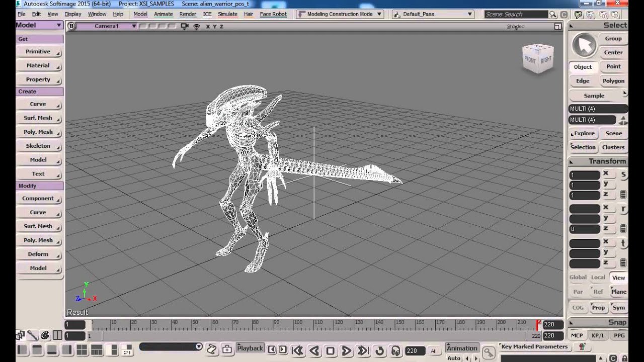
Task: Click the Scene Search magnifier icon
Action: click(x=553, y=14)
